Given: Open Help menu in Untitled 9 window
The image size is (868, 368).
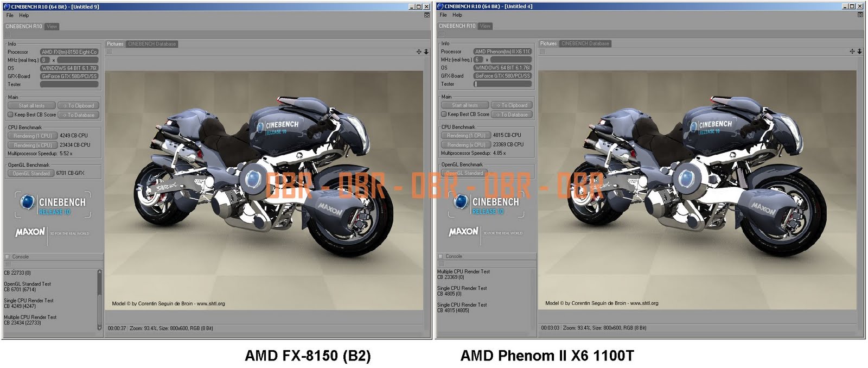Looking at the screenshot, I should [24, 15].
